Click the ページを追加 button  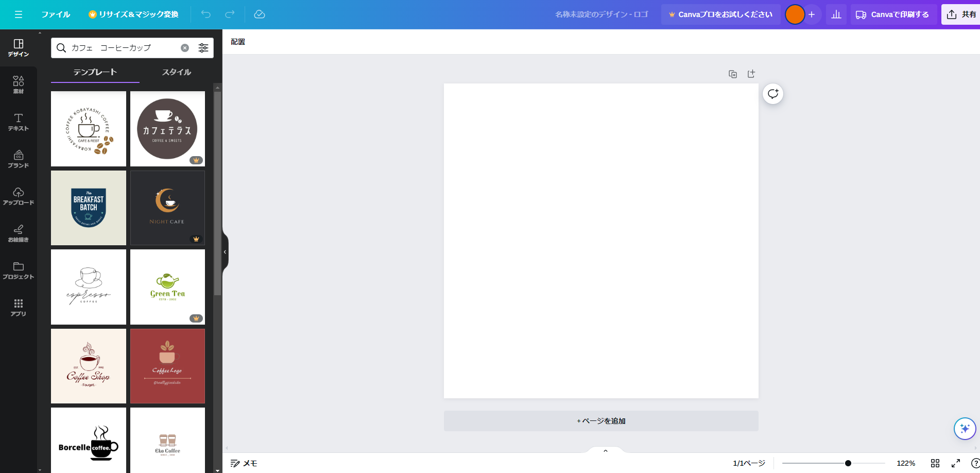pos(600,420)
